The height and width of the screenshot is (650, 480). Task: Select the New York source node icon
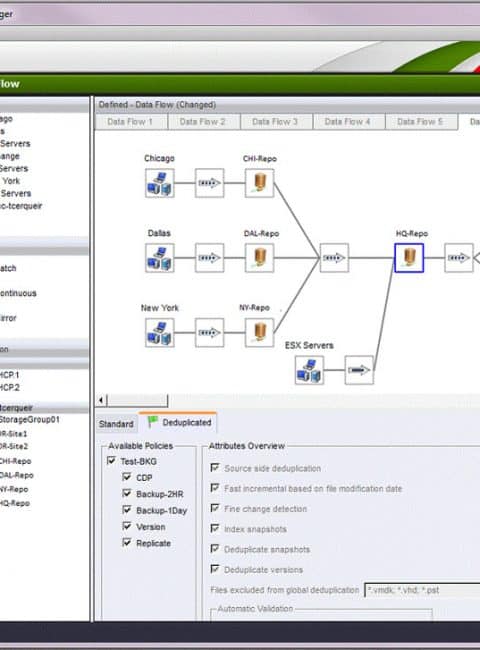[160, 332]
